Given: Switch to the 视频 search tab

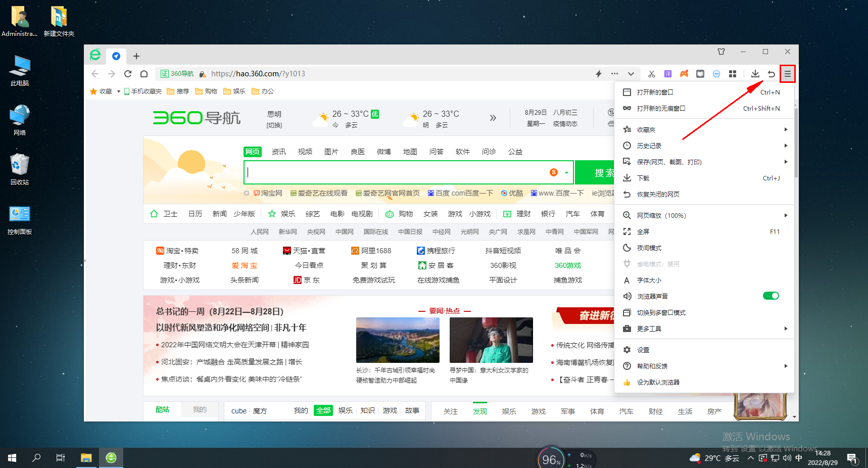Looking at the screenshot, I should 305,152.
